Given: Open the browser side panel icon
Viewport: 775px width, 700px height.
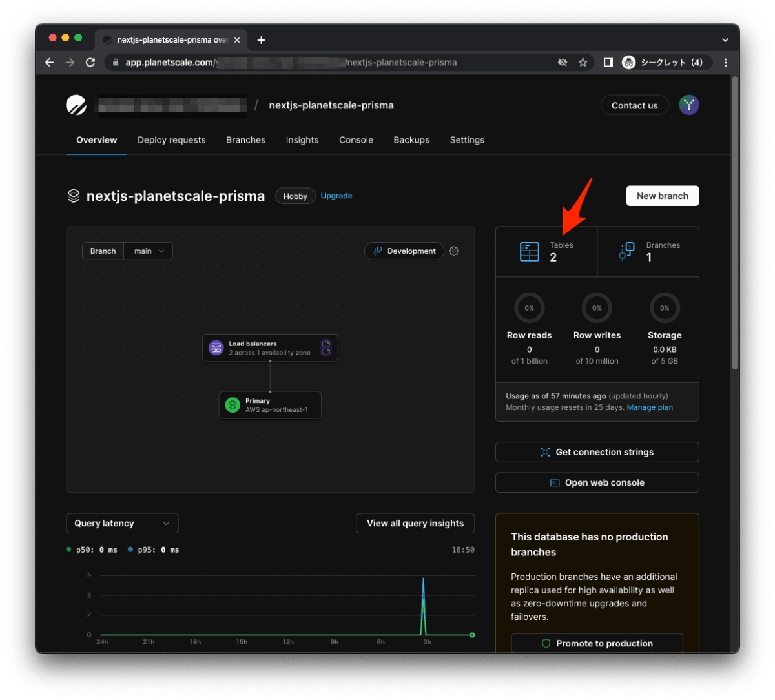Looking at the screenshot, I should click(608, 63).
